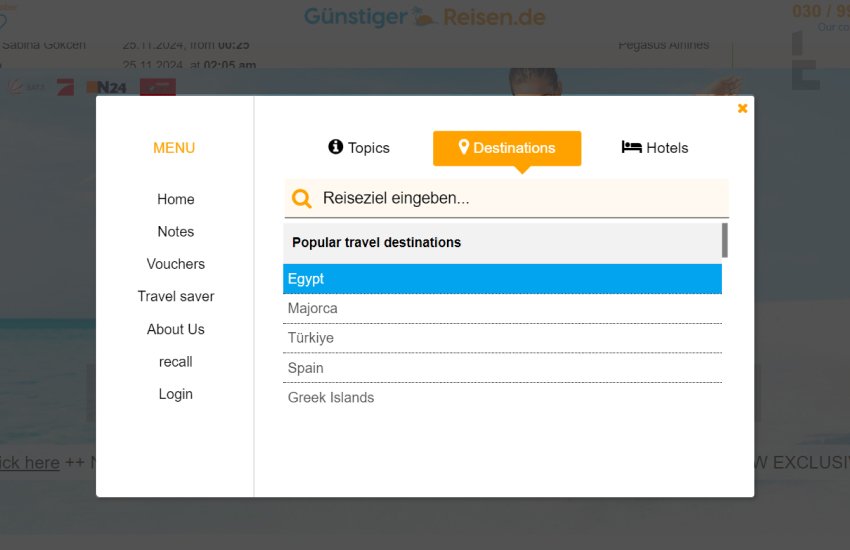The width and height of the screenshot is (850, 550).
Task: Choose Egypt from popular destinations
Action: point(502,279)
